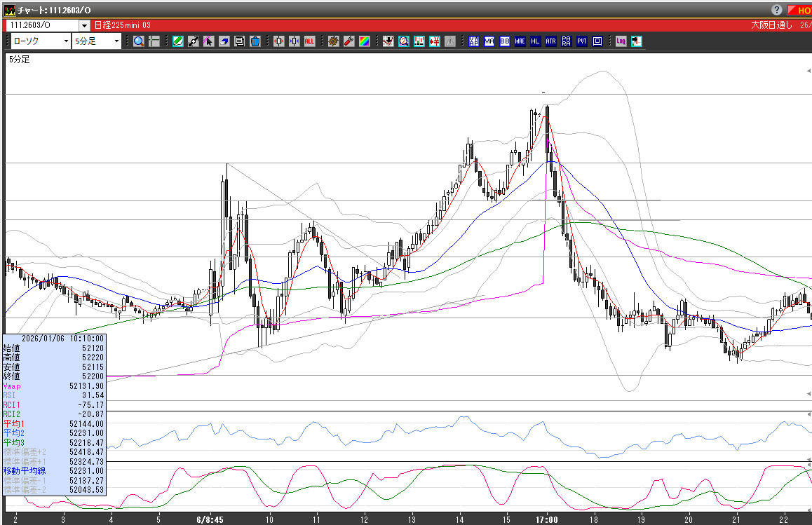Toggle the BB Bollinger Bands indicator
This screenshot has width=812, height=525.
[504, 41]
